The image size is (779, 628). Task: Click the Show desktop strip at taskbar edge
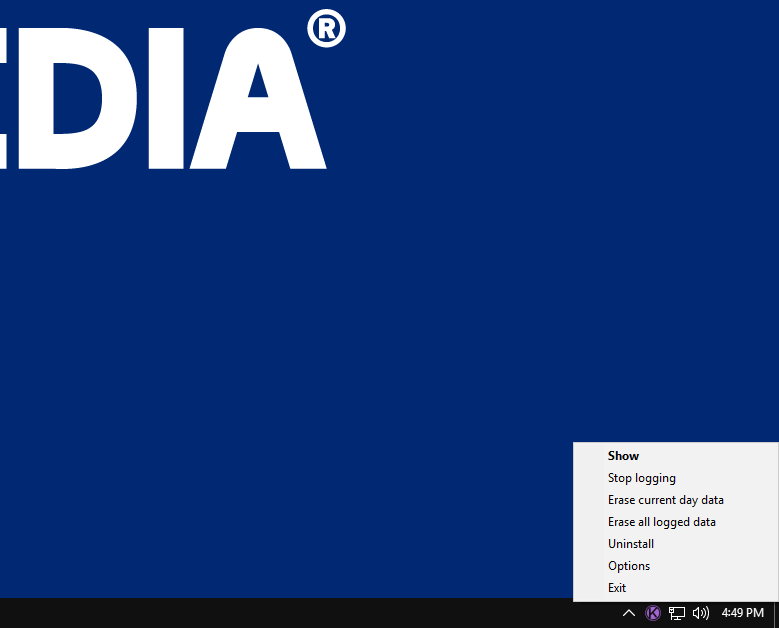pyautogui.click(x=776, y=613)
